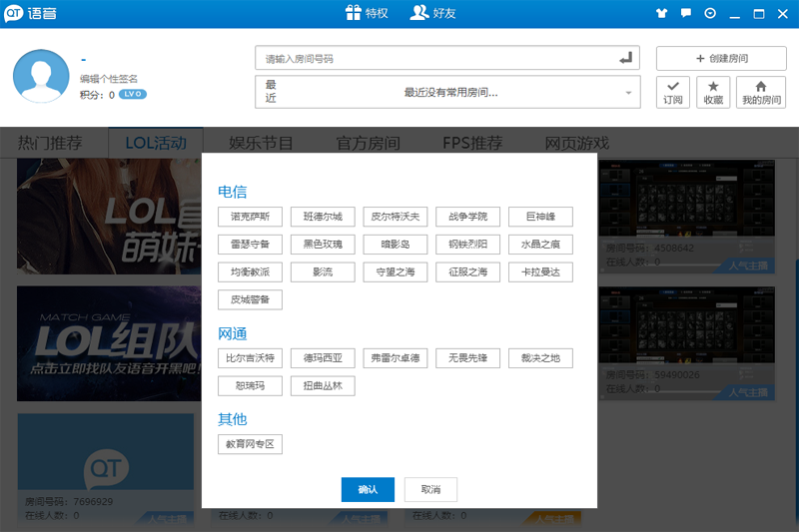Select server 均衡教派

[x=250, y=271]
